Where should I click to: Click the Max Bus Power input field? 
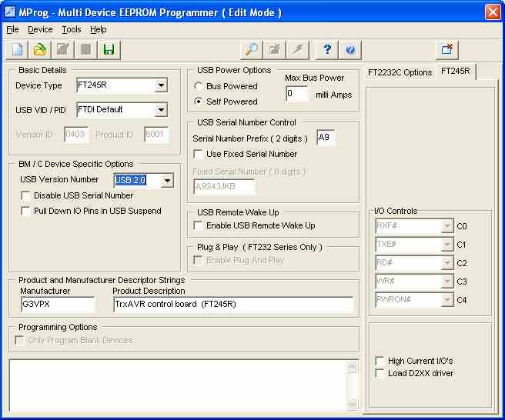click(296, 94)
